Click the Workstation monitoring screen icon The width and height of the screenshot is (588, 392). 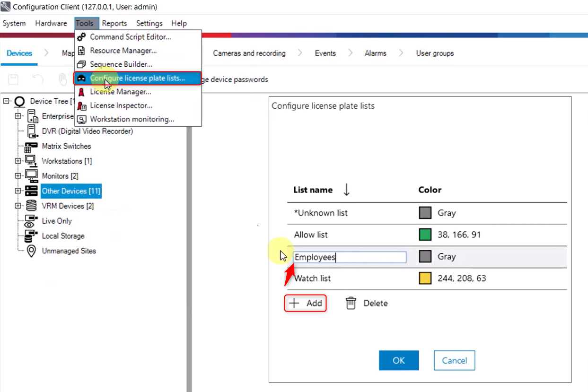82,119
